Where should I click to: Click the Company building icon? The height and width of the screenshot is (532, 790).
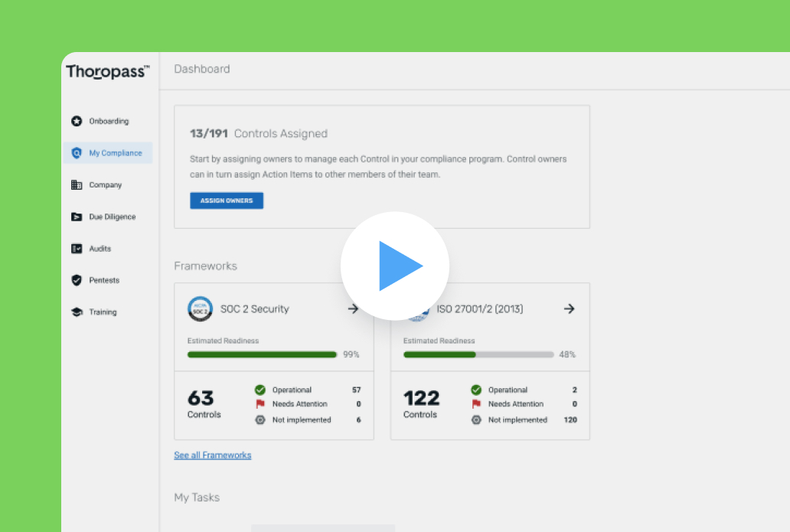(x=77, y=185)
